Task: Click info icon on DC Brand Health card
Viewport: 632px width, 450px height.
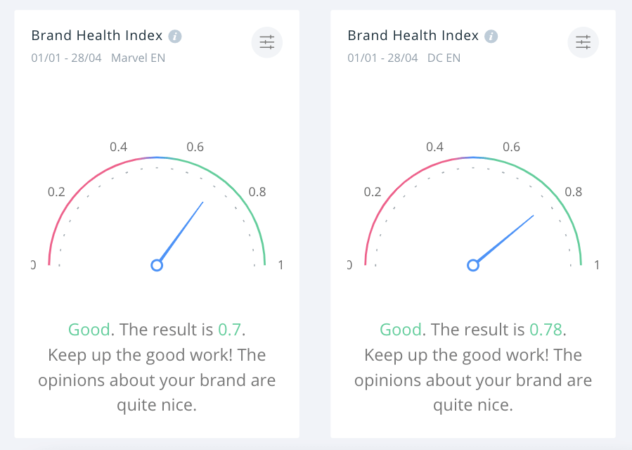Action: click(x=491, y=36)
